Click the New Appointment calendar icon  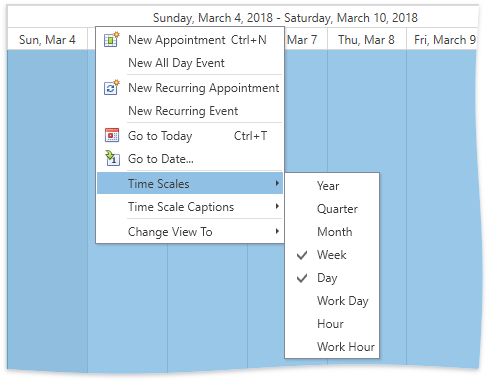[112, 39]
